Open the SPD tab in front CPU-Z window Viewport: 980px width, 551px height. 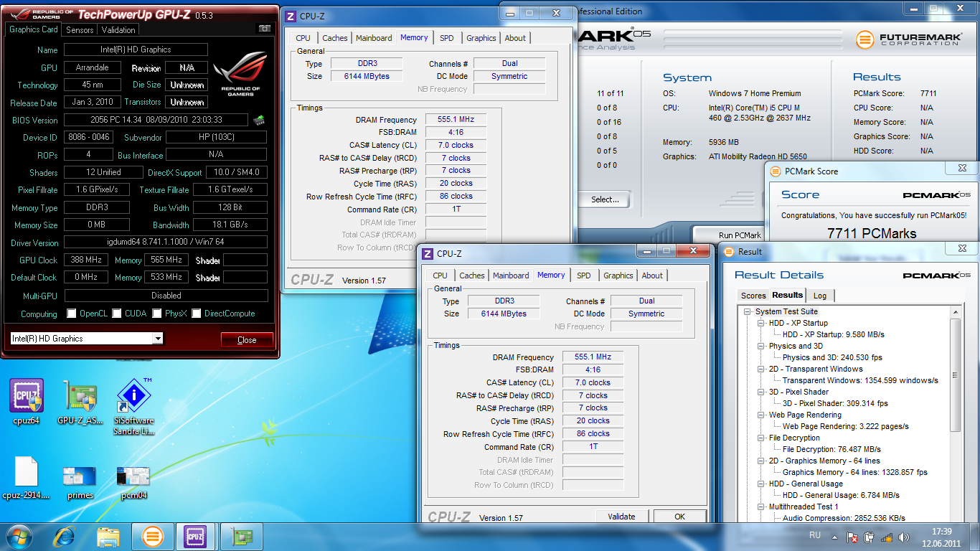[584, 275]
